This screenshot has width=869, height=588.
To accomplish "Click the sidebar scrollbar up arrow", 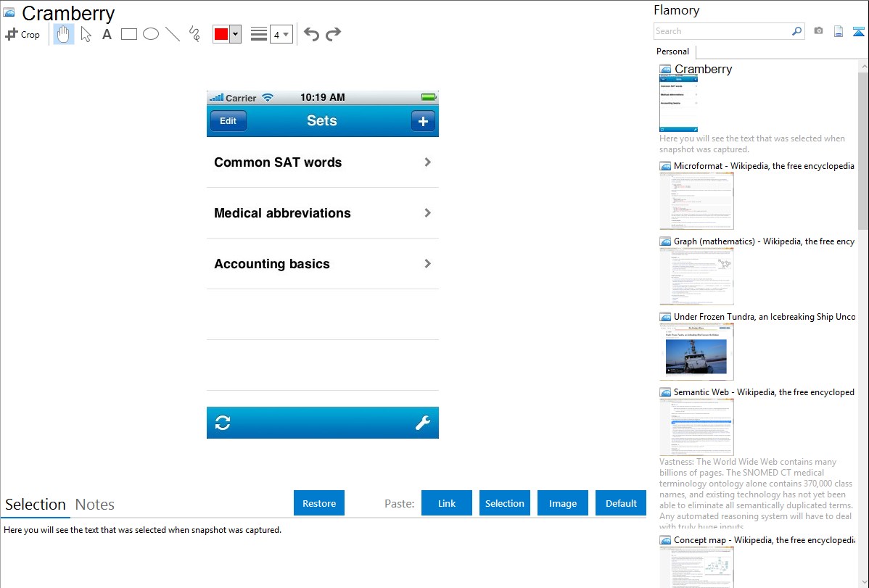I will (863, 67).
